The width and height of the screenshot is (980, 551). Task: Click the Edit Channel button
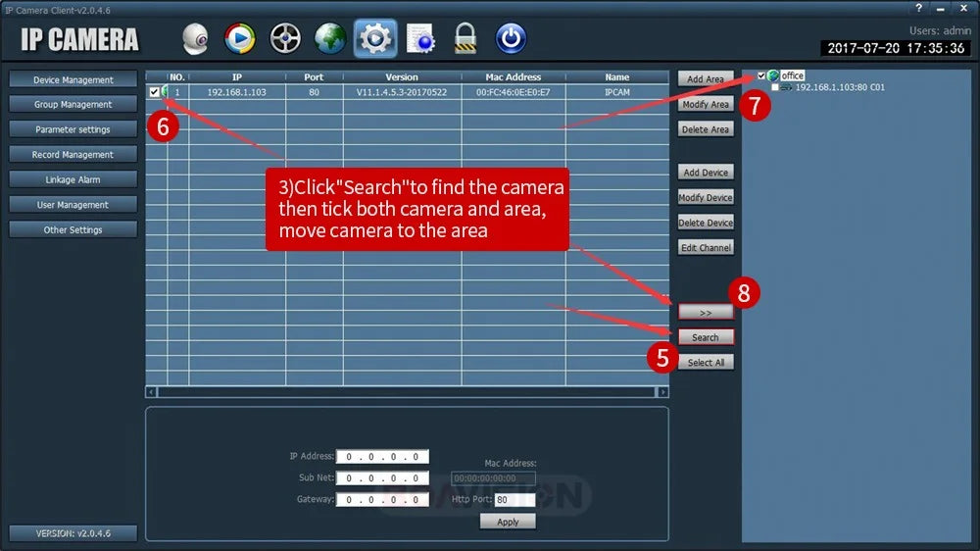click(x=706, y=248)
